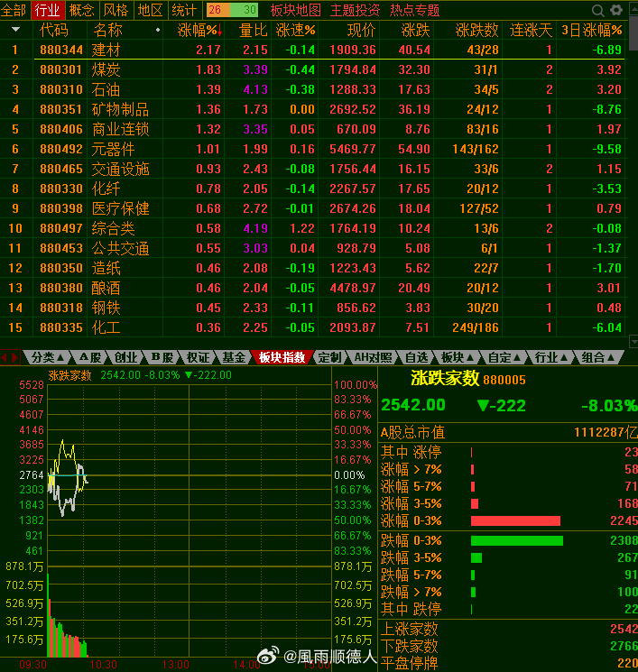
Task: Select the B股 bottom tab
Action: coord(162,357)
